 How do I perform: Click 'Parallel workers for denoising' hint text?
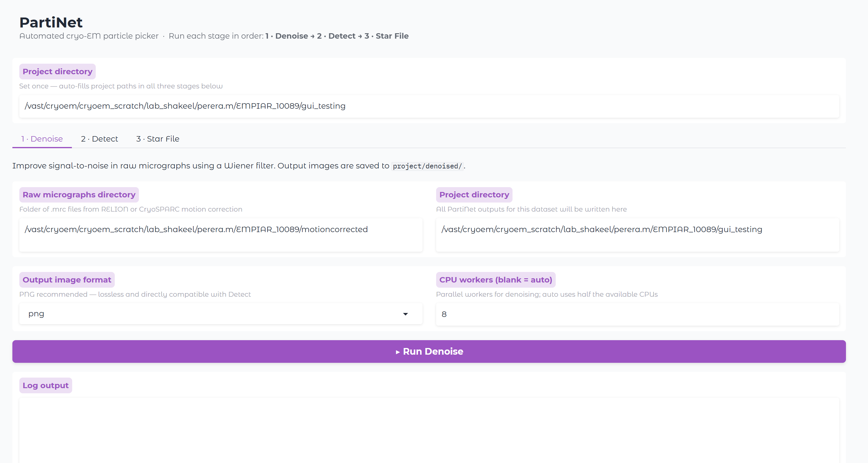coord(547,294)
